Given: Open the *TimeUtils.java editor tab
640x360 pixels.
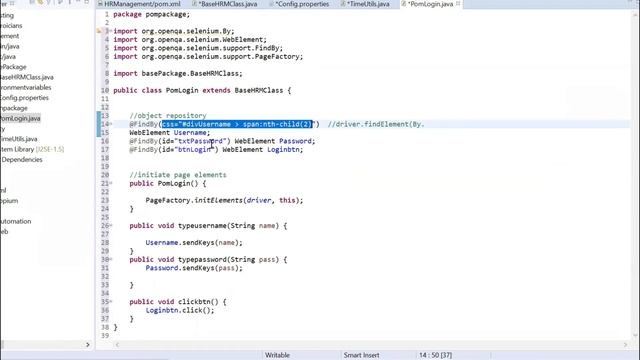Looking at the screenshot, I should 367,4.
